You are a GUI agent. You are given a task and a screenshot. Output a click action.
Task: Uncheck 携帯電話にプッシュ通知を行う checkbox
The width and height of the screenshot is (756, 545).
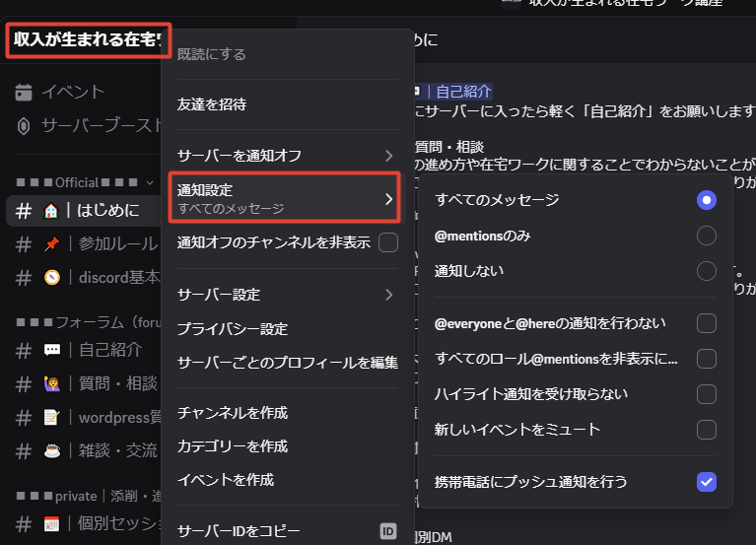click(x=706, y=482)
